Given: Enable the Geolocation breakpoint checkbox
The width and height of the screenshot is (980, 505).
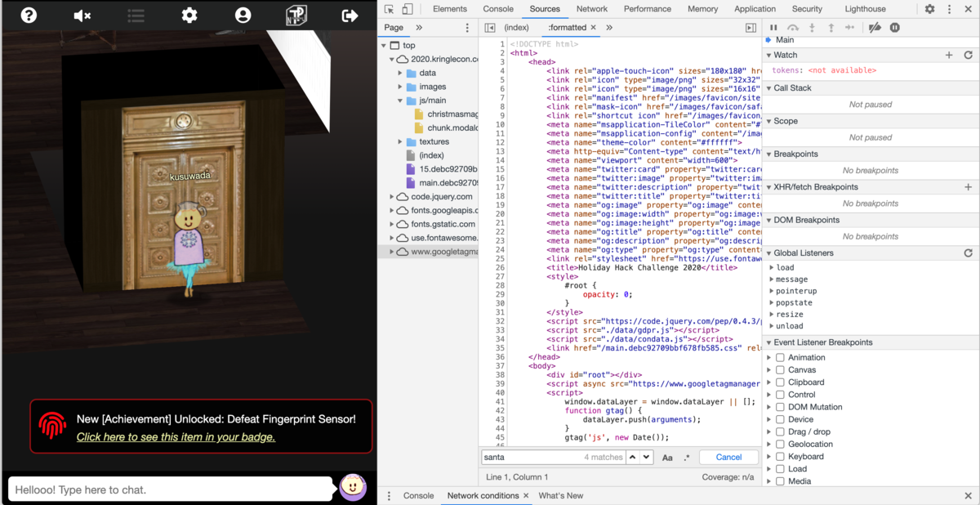Looking at the screenshot, I should point(780,445).
